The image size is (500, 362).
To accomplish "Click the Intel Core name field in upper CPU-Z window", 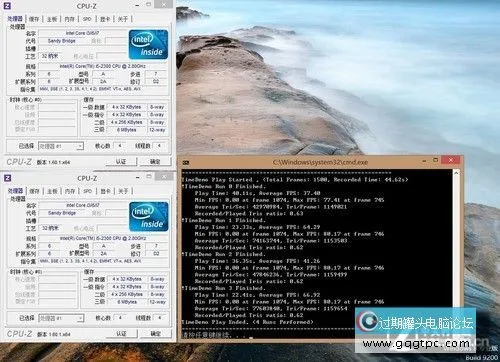I will coord(82,33).
